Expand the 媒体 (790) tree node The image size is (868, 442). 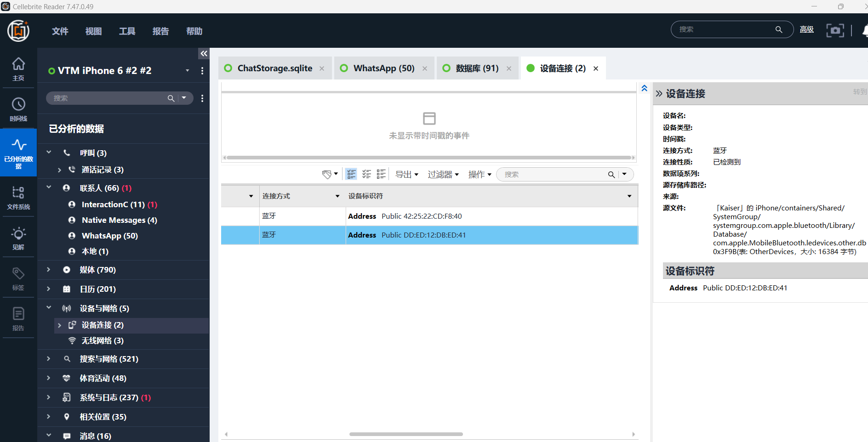click(49, 270)
